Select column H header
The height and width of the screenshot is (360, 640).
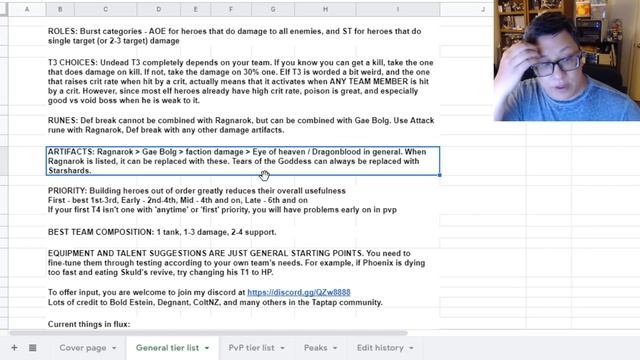point(325,9)
